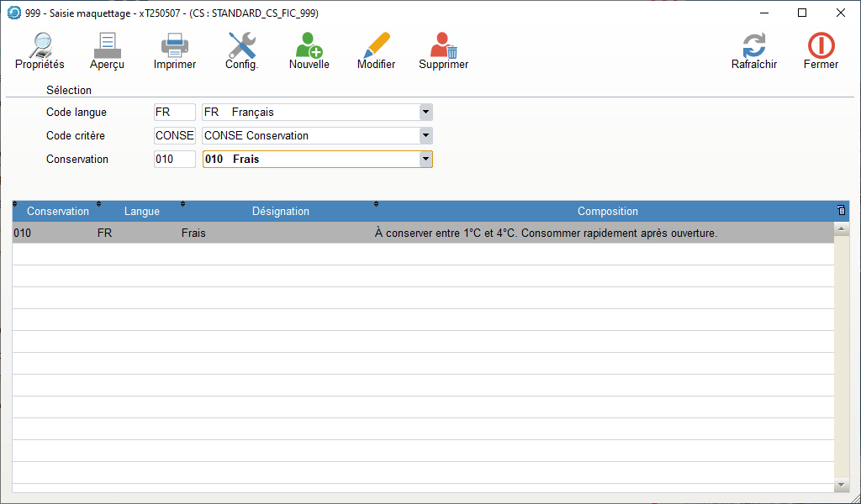Click the grid copy icon in header corner
The image size is (861, 504).
pyautogui.click(x=841, y=211)
